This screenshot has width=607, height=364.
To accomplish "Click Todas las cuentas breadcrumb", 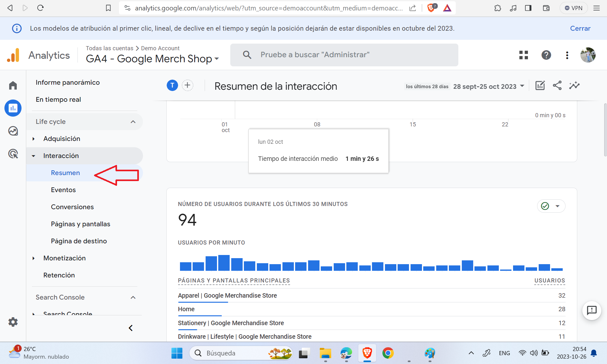I will (109, 48).
